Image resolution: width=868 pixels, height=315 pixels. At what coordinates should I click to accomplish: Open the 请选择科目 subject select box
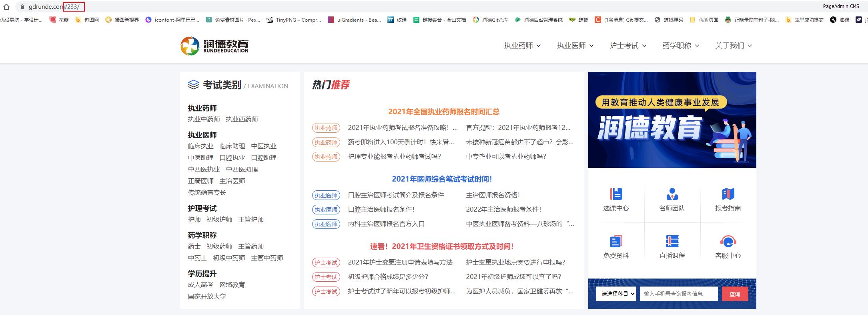click(616, 294)
